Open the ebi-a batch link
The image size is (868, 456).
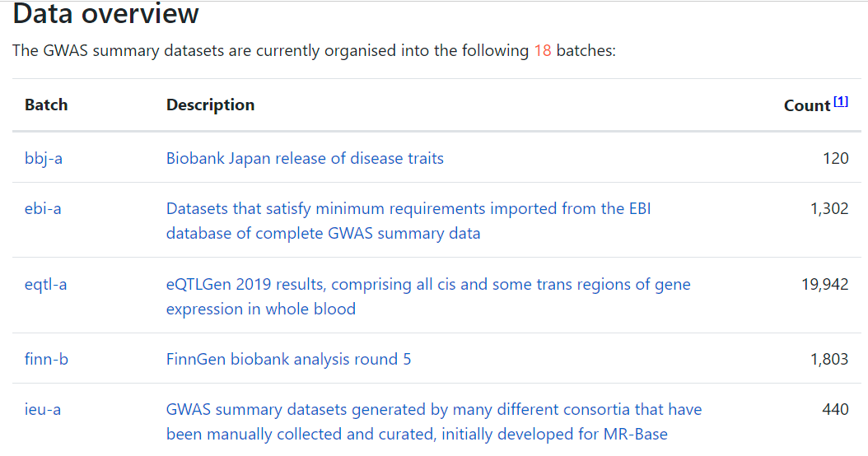[x=43, y=208]
